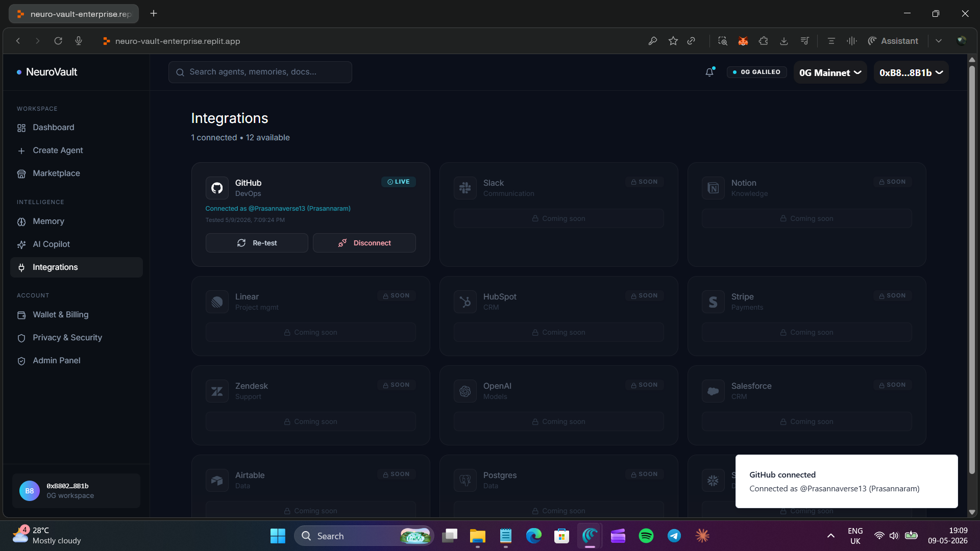The height and width of the screenshot is (551, 980).
Task: Click the 0G GALILEO network badge
Action: [x=757, y=72]
